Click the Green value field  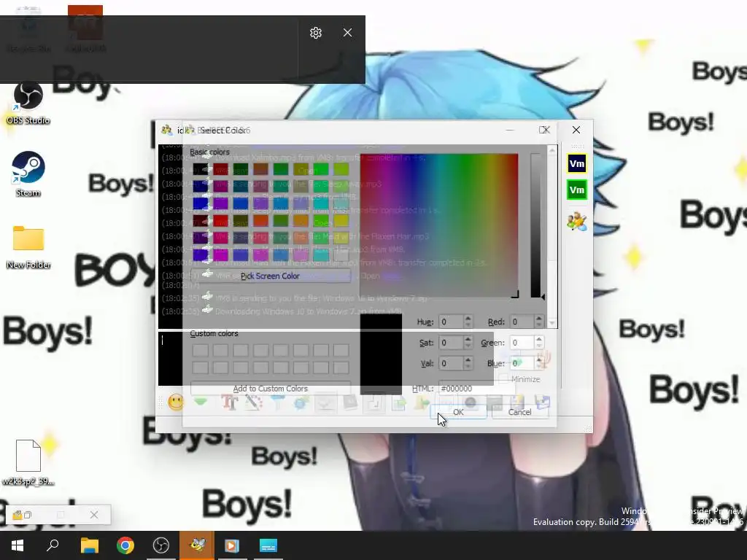(x=521, y=343)
